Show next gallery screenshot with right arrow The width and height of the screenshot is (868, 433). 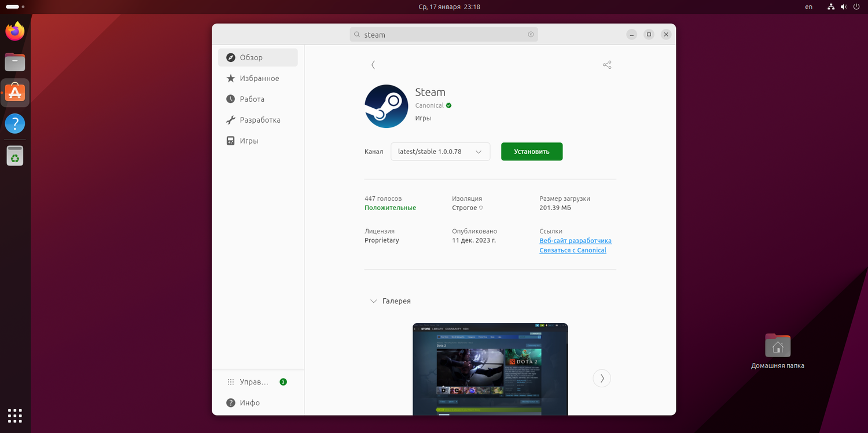tap(602, 378)
